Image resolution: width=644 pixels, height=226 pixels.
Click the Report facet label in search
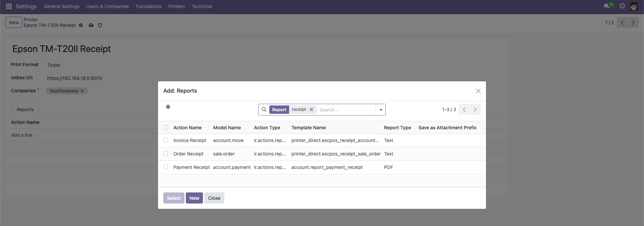pyautogui.click(x=279, y=109)
